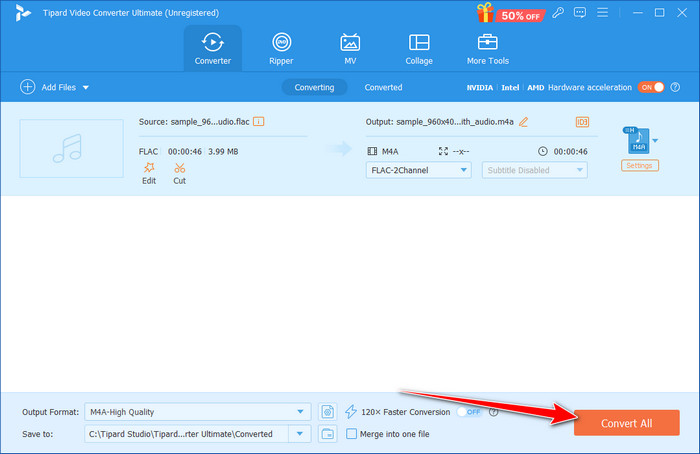Open Edit effects star icon
The height and width of the screenshot is (454, 700).
click(149, 168)
